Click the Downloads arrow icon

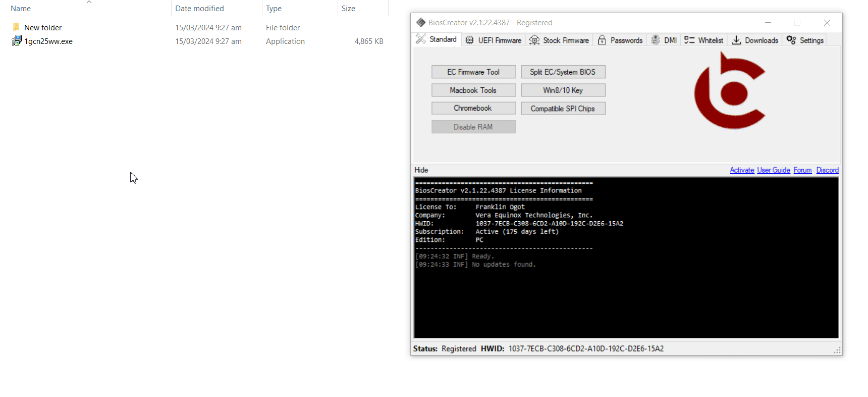click(736, 40)
